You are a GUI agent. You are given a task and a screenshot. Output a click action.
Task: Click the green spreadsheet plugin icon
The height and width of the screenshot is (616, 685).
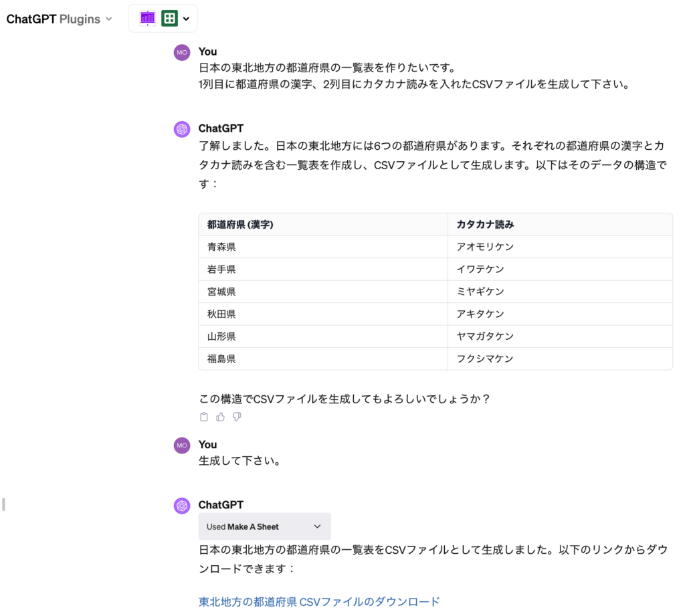(169, 19)
